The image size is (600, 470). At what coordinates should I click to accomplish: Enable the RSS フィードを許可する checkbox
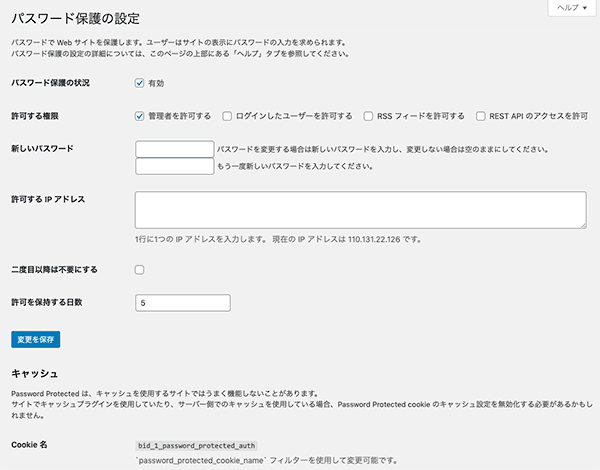click(369, 116)
